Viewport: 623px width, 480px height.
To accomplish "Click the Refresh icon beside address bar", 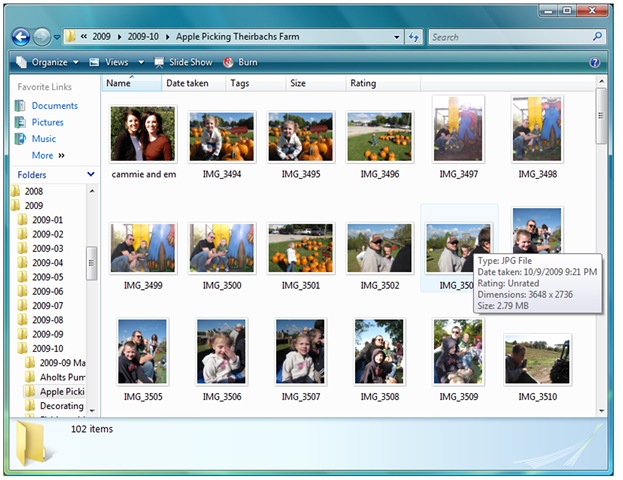I will click(414, 37).
